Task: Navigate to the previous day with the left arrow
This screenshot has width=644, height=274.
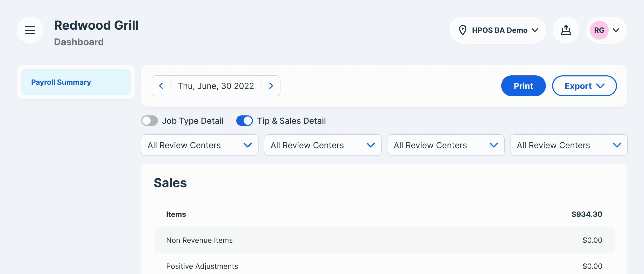Action: coord(162,86)
